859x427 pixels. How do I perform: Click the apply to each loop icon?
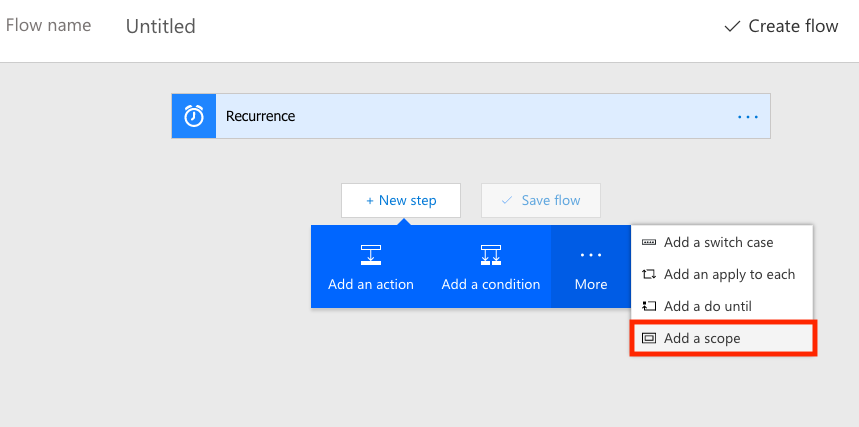[649, 274]
